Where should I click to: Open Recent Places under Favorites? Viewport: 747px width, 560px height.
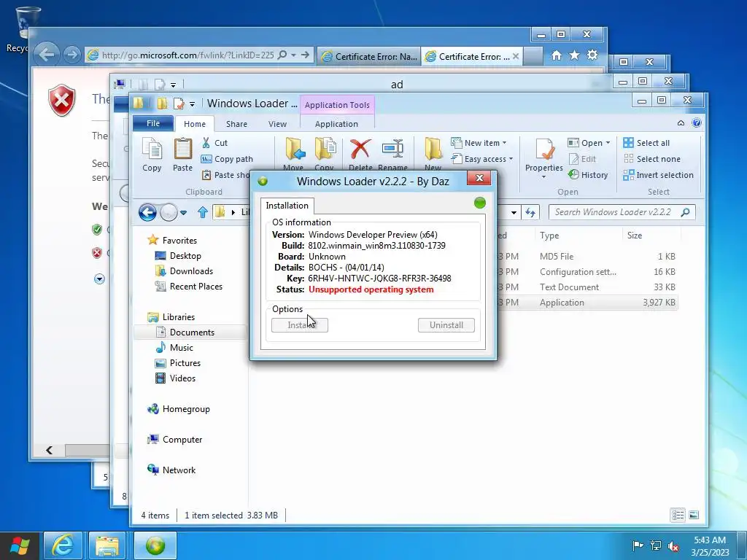tap(196, 286)
